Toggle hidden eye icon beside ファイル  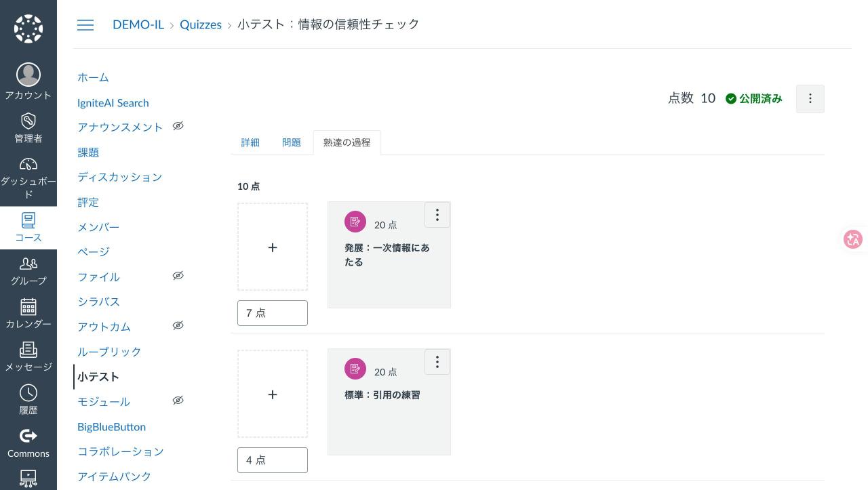click(178, 276)
